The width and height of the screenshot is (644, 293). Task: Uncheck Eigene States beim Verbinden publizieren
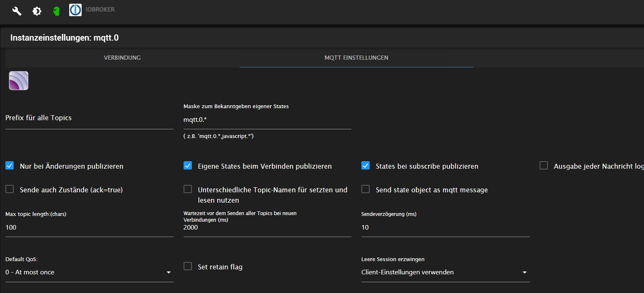(x=188, y=166)
